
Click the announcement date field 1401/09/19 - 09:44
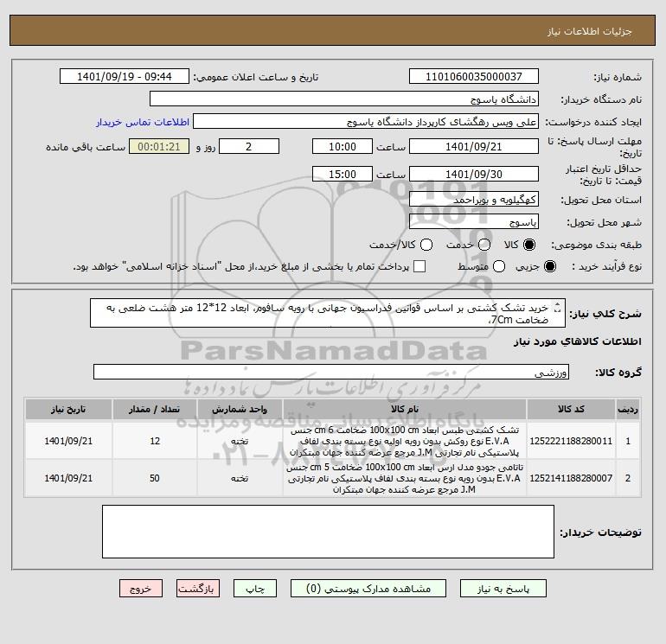pyautogui.click(x=125, y=76)
